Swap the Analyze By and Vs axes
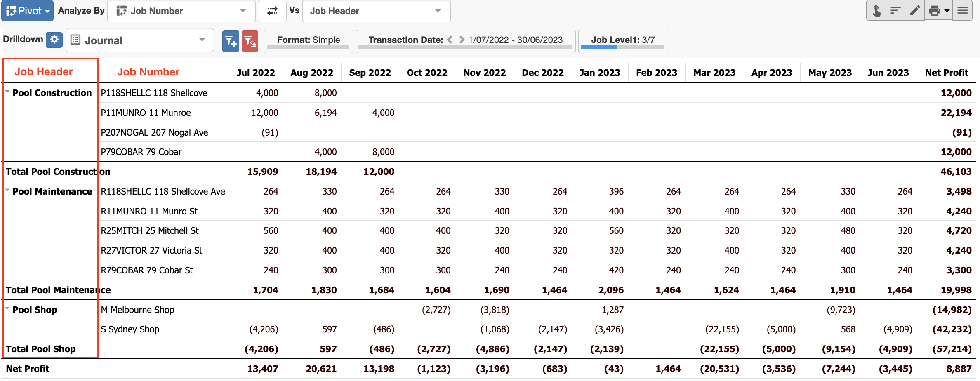 pos(272,11)
